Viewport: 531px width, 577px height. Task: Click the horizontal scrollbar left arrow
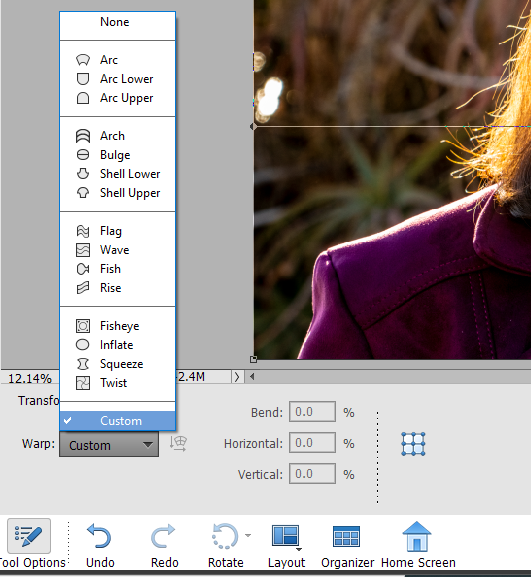point(252,376)
